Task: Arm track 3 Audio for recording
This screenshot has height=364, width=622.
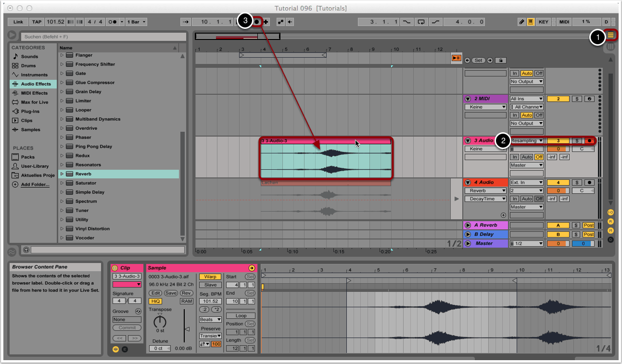Action: tap(589, 140)
